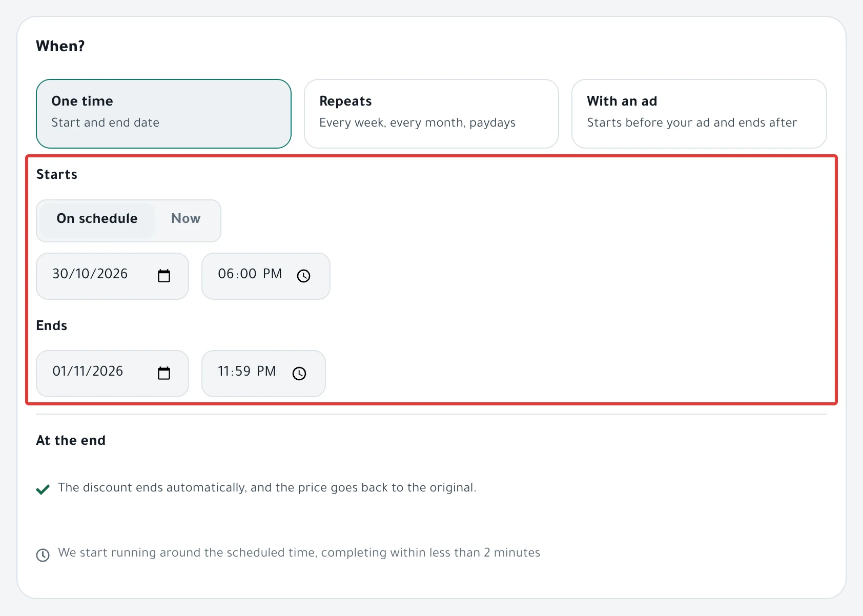
Task: Click the clock icon beside scheduling note
Action: [x=43, y=555]
